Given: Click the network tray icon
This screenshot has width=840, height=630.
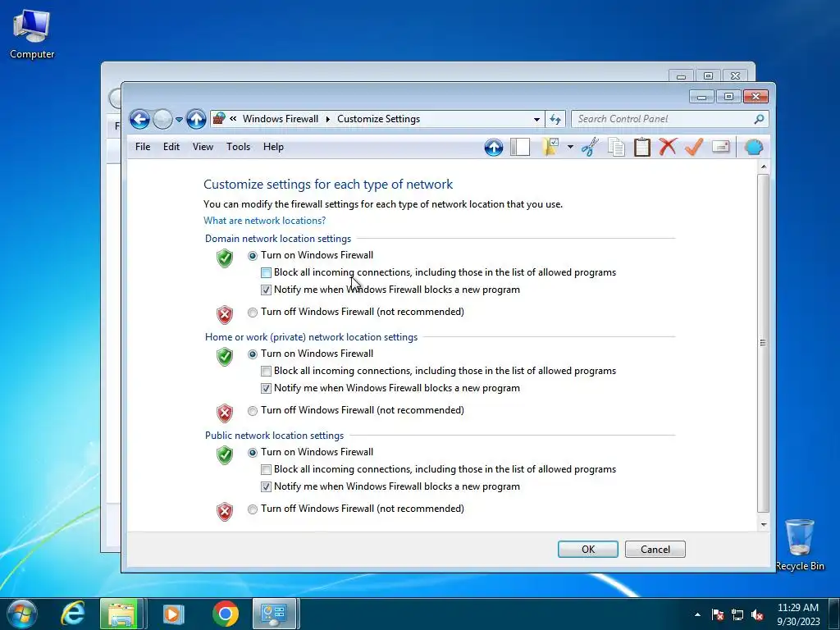Looking at the screenshot, I should [737, 614].
